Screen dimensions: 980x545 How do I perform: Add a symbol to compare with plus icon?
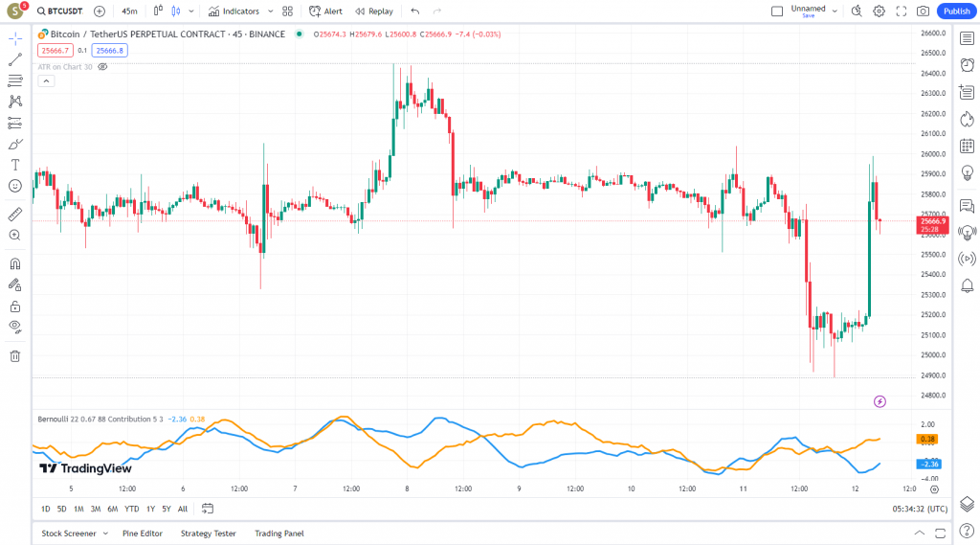click(x=100, y=11)
